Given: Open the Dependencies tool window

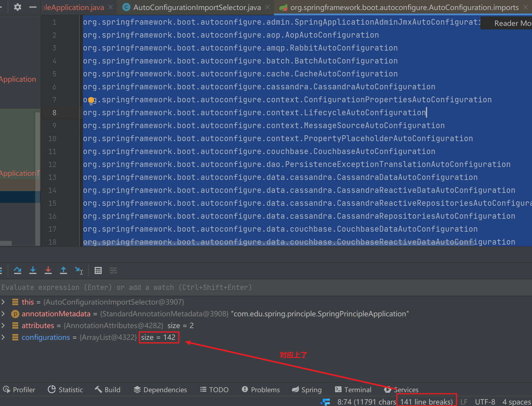Looking at the screenshot, I should pyautogui.click(x=160, y=390).
